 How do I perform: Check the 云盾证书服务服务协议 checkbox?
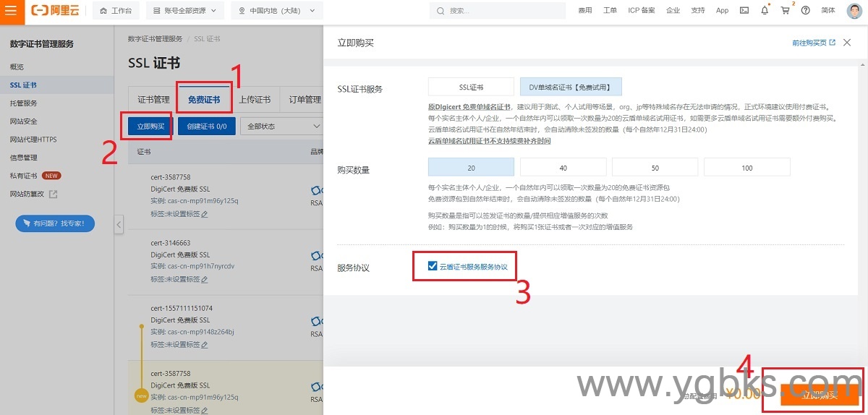(x=433, y=266)
